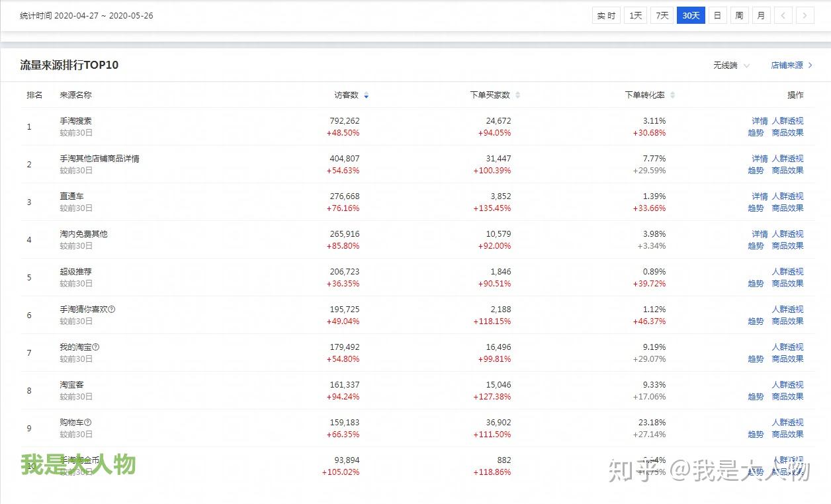This screenshot has height=504, width=831.
Task: Open 商品效果 for 直通车
Action: [787, 208]
